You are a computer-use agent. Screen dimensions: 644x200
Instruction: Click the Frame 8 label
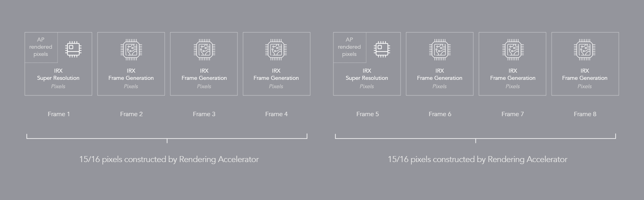pyautogui.click(x=585, y=114)
